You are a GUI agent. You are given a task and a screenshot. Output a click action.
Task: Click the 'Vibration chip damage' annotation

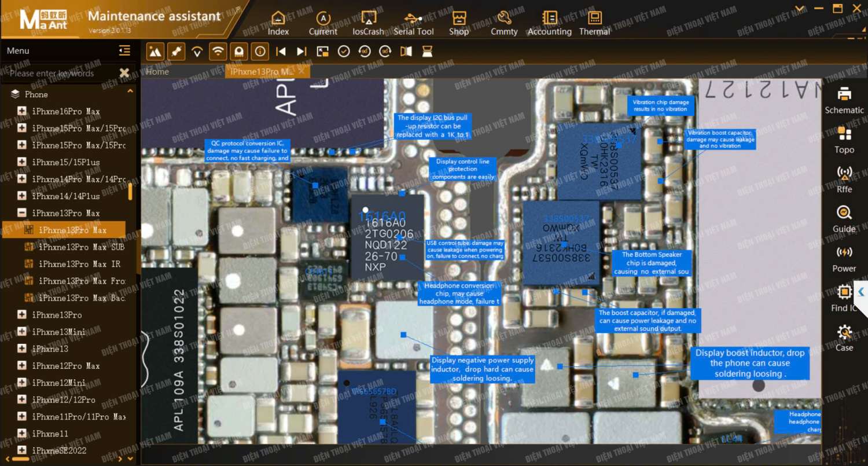coord(660,106)
